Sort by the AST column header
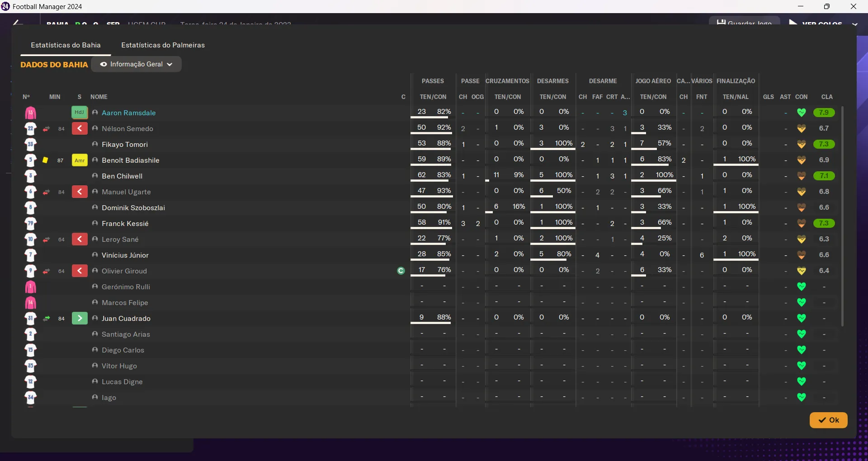Image resolution: width=868 pixels, height=461 pixels. [785, 97]
